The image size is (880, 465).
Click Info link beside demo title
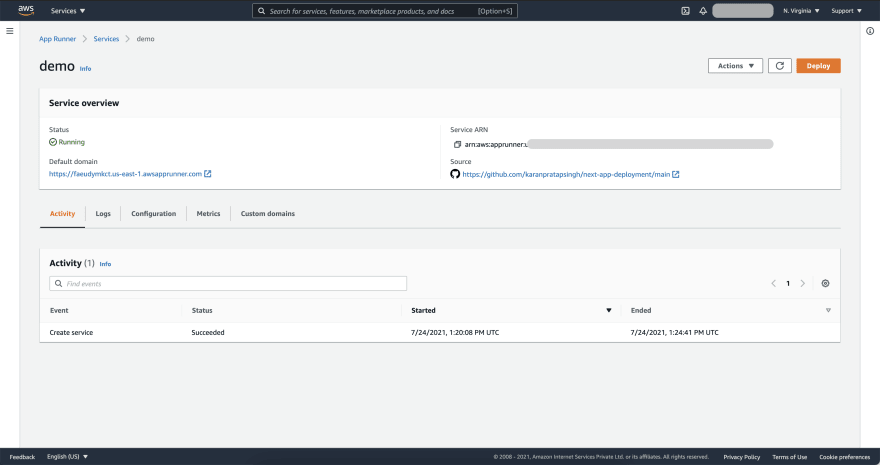point(85,68)
